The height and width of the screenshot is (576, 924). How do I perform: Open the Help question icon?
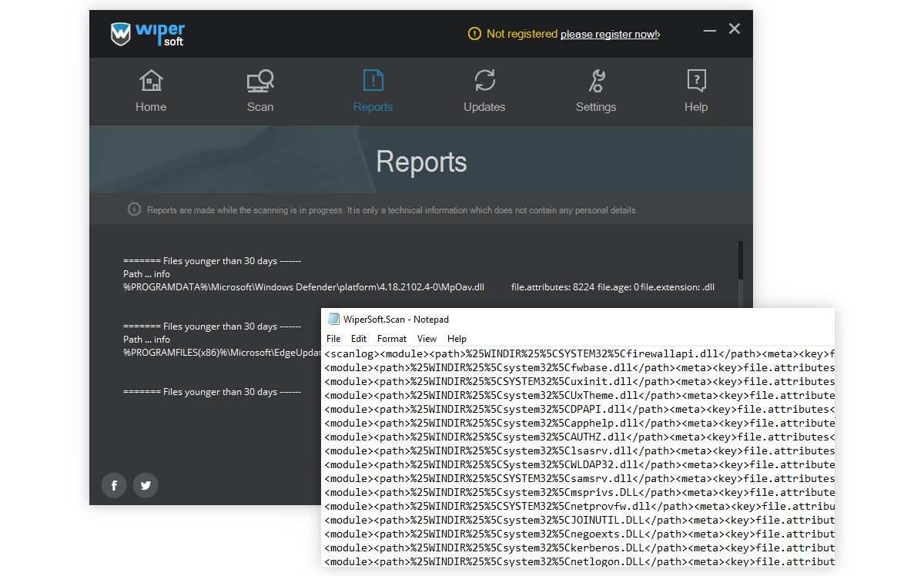pos(696,81)
